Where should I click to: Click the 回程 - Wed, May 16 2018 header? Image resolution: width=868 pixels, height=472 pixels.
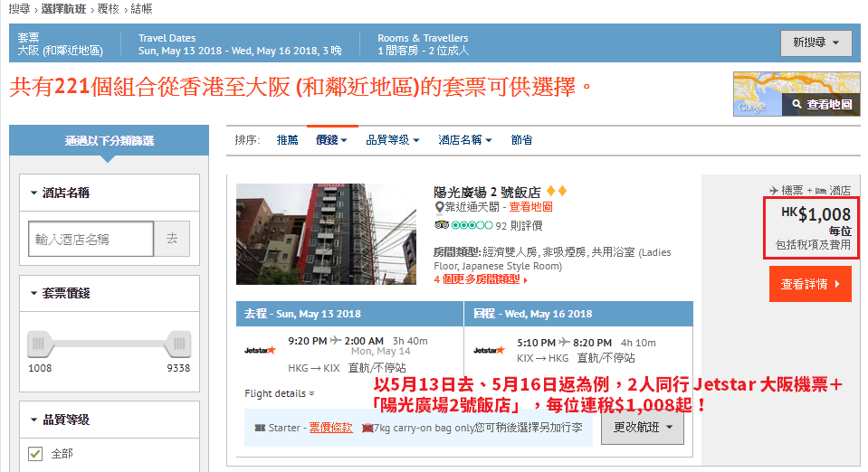(x=579, y=314)
